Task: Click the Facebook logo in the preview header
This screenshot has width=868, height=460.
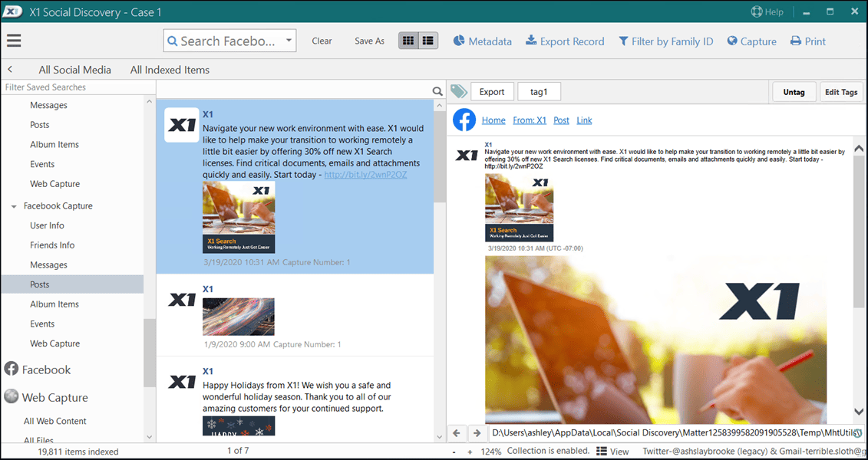Action: point(464,120)
